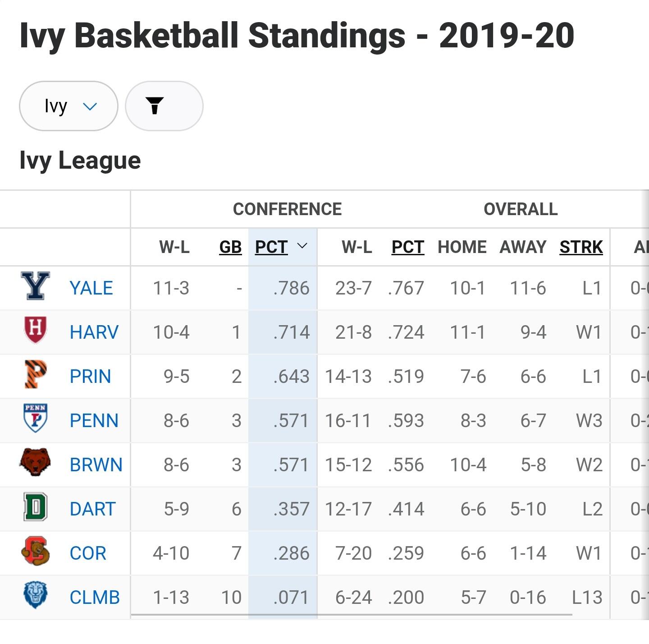This screenshot has height=644, width=649.
Task: Click the Cornell bear logo icon
Action: (35, 552)
